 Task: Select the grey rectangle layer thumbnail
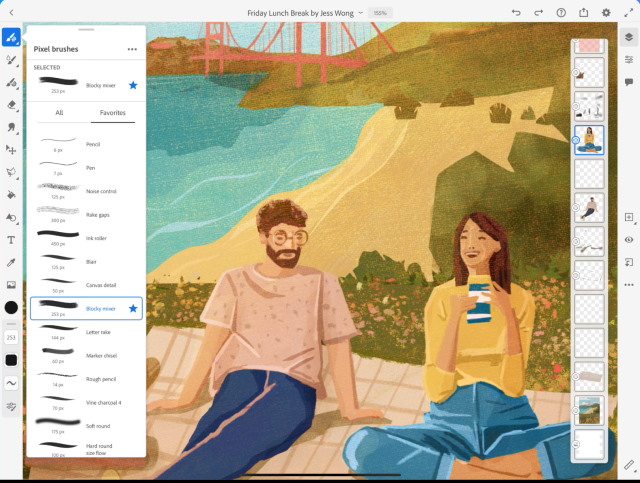pos(589,376)
